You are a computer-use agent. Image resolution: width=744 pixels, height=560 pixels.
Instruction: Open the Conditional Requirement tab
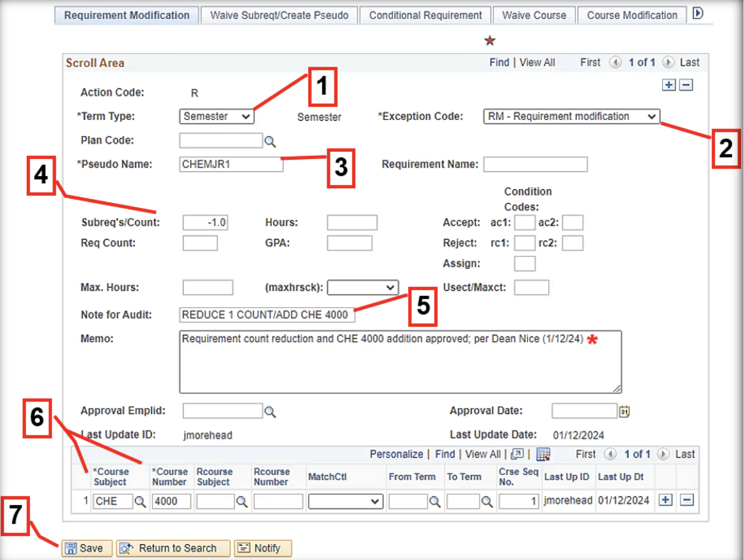point(425,15)
